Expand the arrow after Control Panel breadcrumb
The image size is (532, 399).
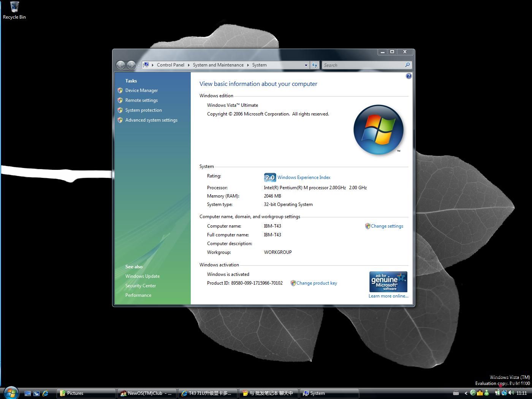pos(188,65)
